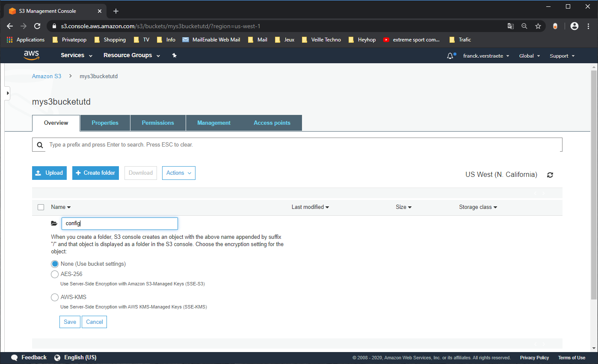
Task: Click the Feedback speech bubble icon
Action: point(15,358)
